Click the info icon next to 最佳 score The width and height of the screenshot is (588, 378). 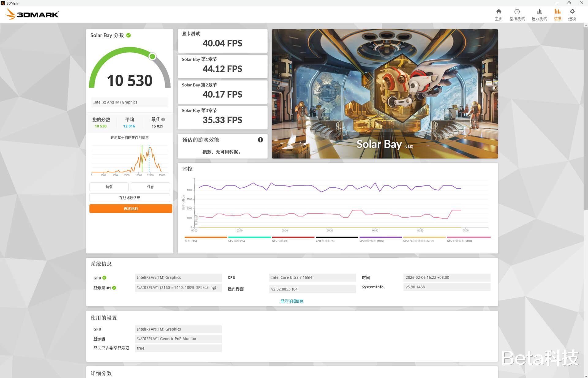[163, 119]
